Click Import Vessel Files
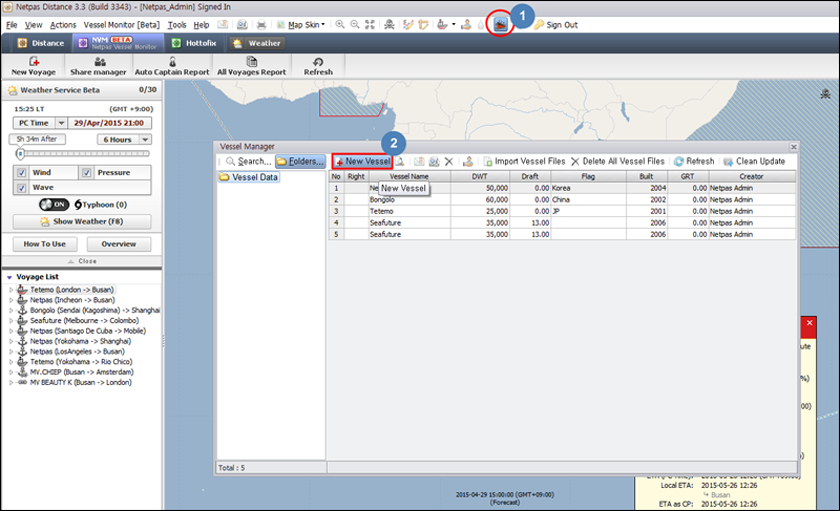Viewport: 840px width, 511px height. (524, 161)
